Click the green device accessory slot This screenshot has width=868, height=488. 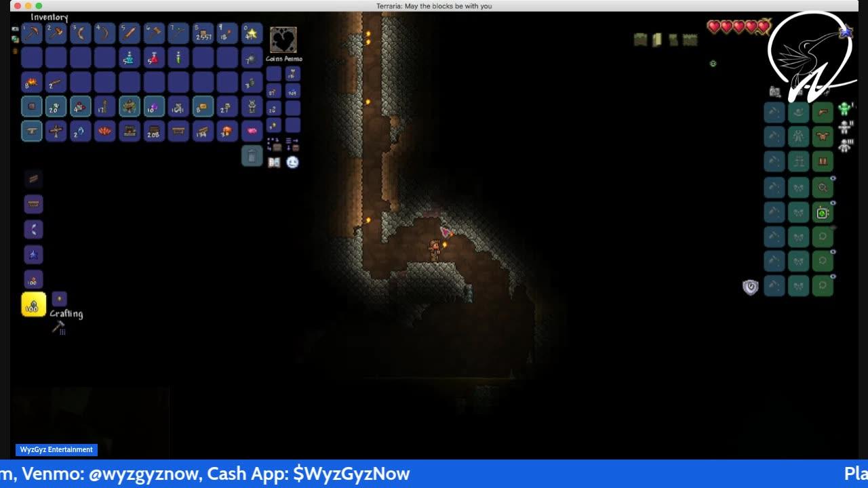[823, 213]
